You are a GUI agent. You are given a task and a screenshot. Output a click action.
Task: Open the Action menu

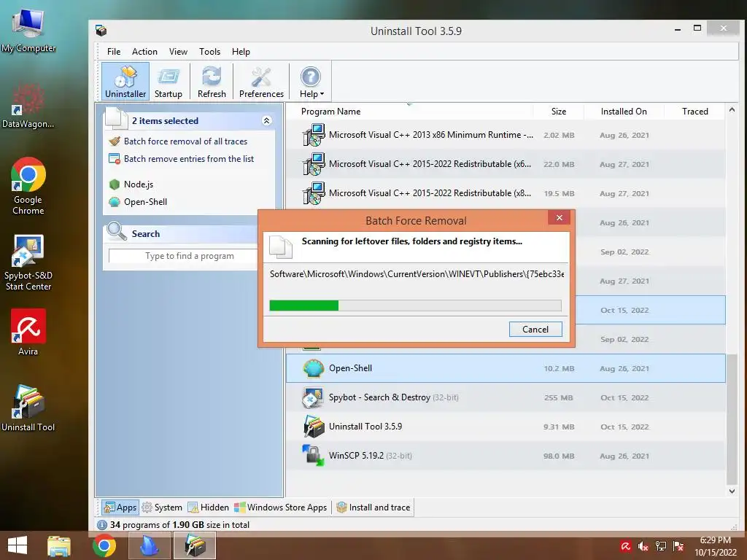[144, 52]
